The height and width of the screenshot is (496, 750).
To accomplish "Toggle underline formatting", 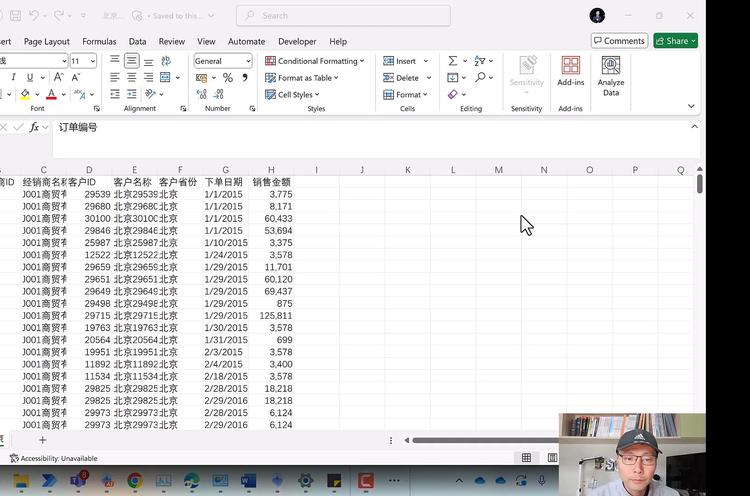I will [30, 77].
